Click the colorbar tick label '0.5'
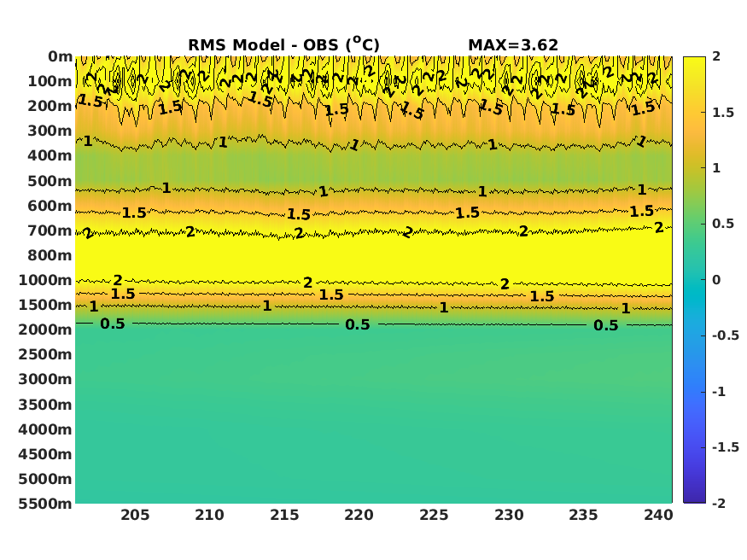The image size is (747, 560). 723,225
